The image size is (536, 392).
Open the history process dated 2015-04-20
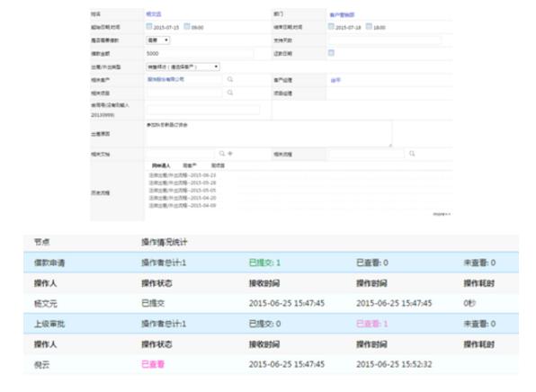183,198
